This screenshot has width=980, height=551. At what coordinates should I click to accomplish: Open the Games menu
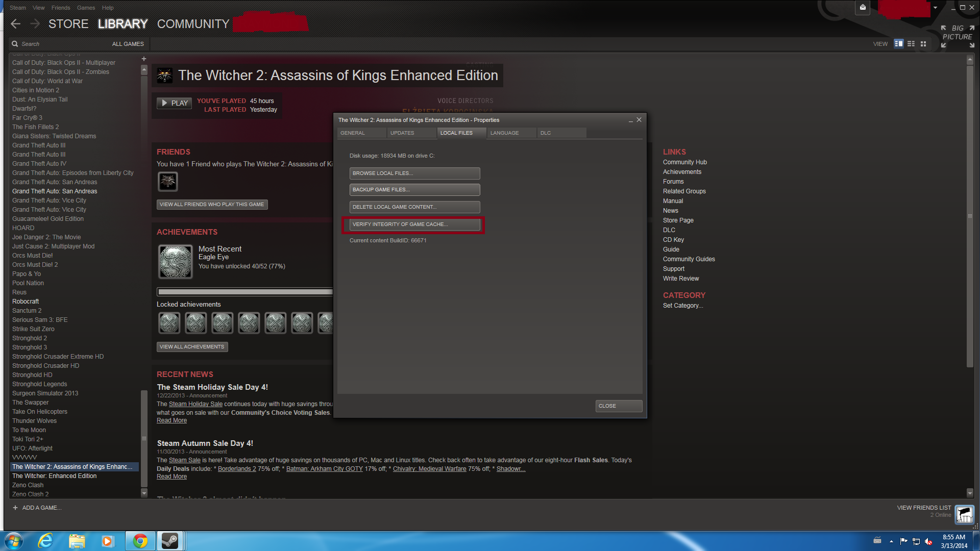click(x=86, y=8)
